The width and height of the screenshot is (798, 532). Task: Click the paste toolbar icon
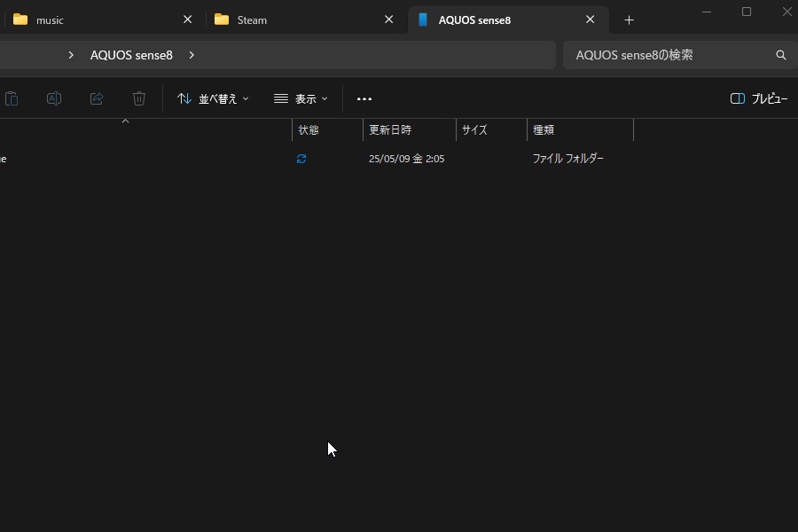12,98
